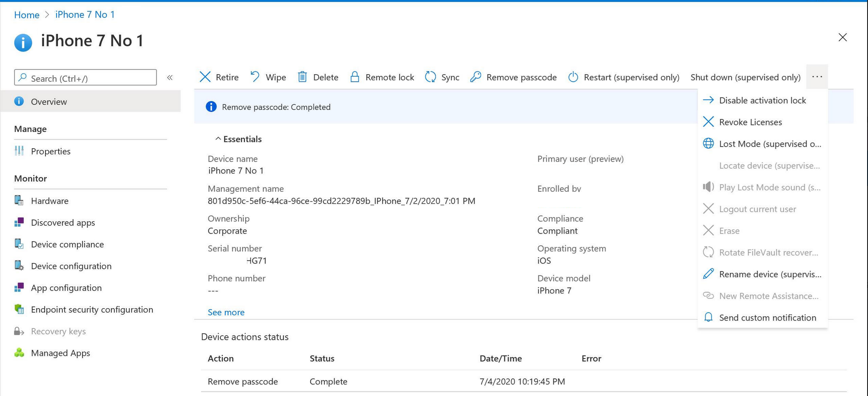Close the device blade with X

click(x=843, y=38)
